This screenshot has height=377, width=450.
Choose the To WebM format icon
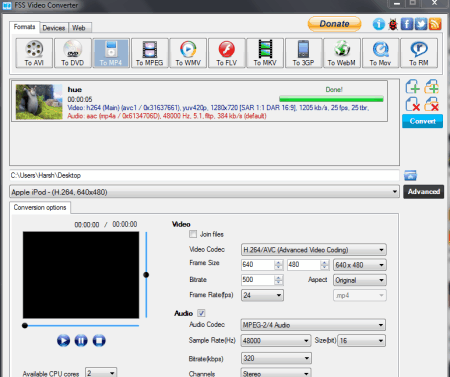(x=342, y=53)
